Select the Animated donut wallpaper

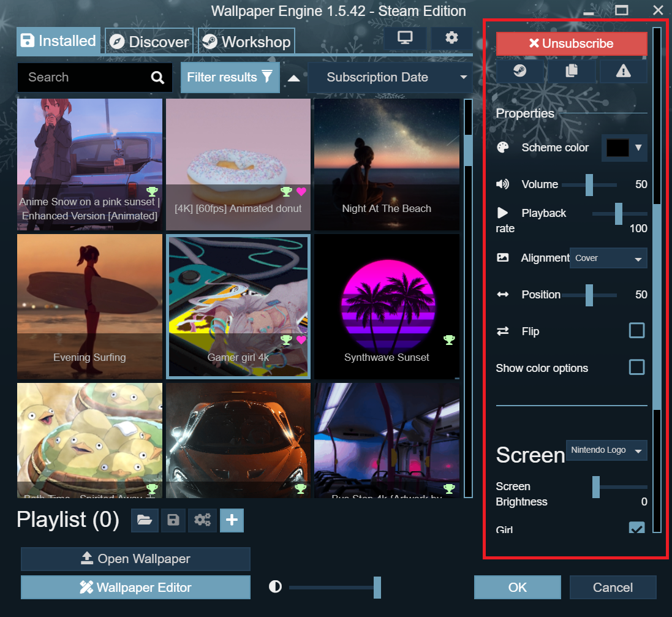(x=238, y=165)
